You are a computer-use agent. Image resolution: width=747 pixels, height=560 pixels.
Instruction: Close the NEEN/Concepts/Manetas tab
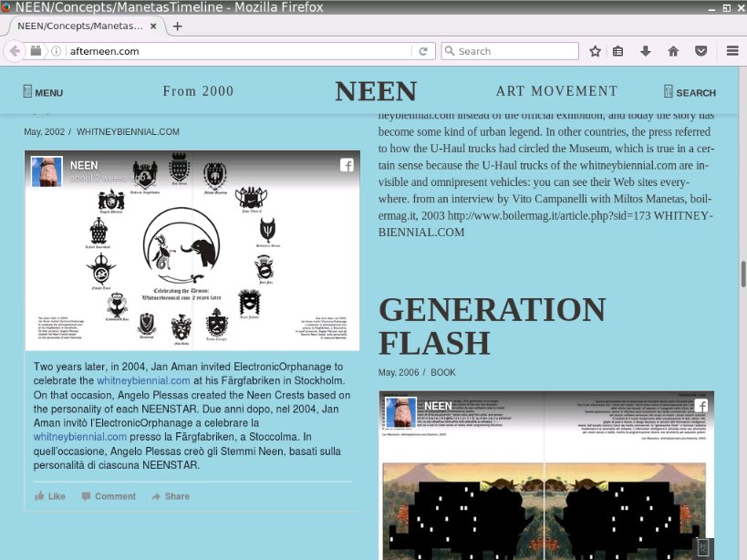(153, 26)
